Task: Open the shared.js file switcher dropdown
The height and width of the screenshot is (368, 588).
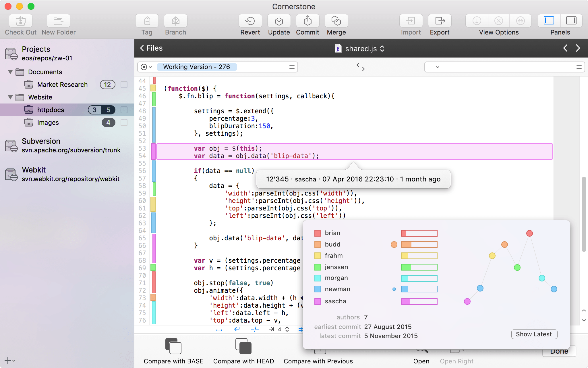Action: tap(382, 48)
